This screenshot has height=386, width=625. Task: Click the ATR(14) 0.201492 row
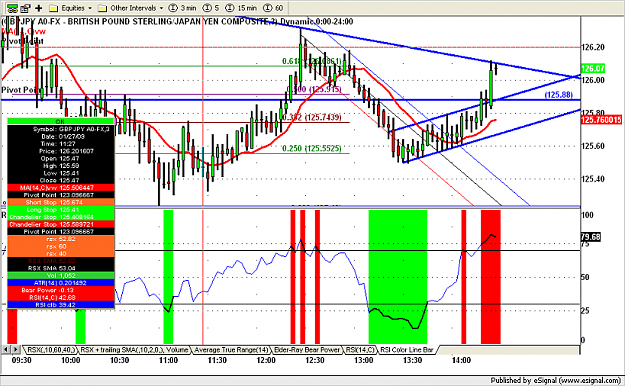click(x=61, y=283)
